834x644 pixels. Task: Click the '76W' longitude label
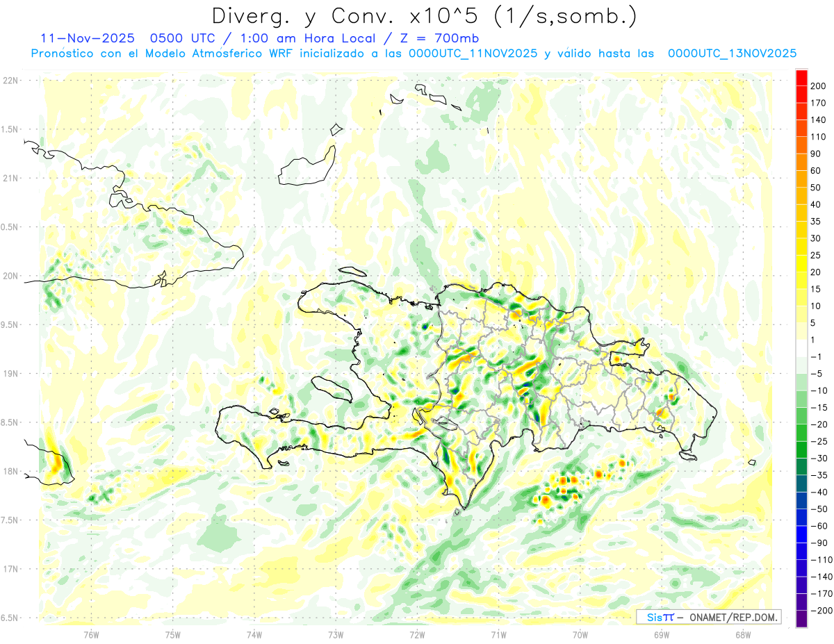91,634
